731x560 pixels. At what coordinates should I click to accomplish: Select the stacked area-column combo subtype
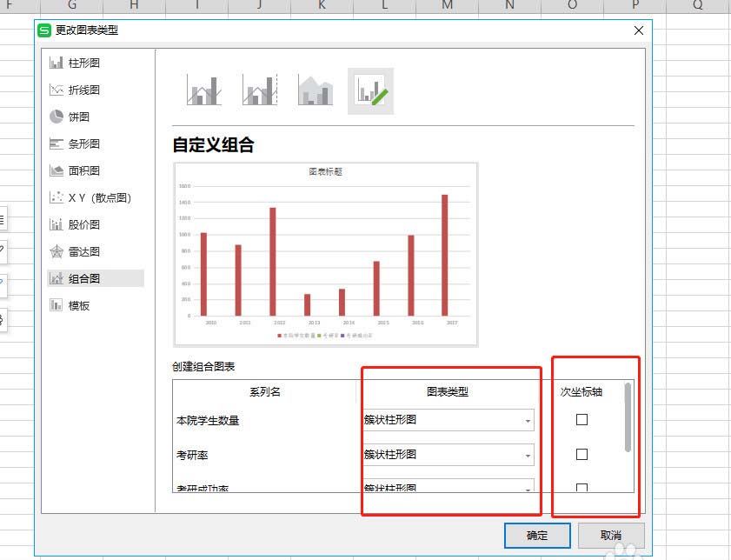315,90
